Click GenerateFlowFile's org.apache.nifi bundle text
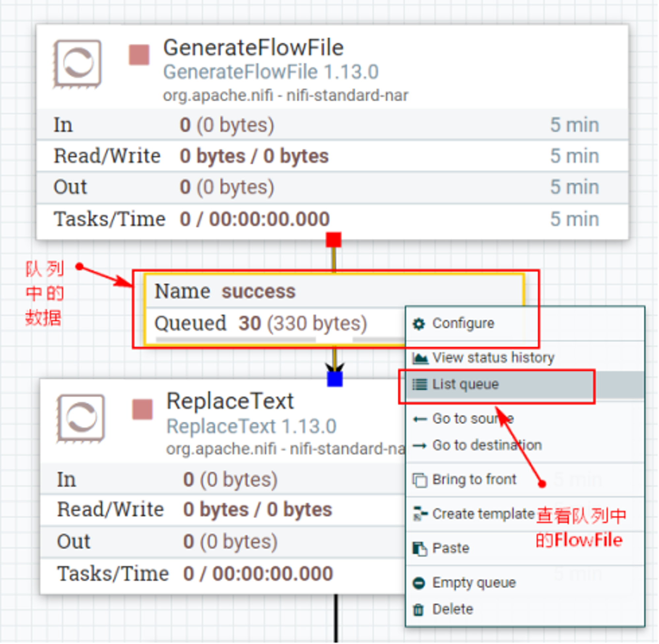 [286, 96]
